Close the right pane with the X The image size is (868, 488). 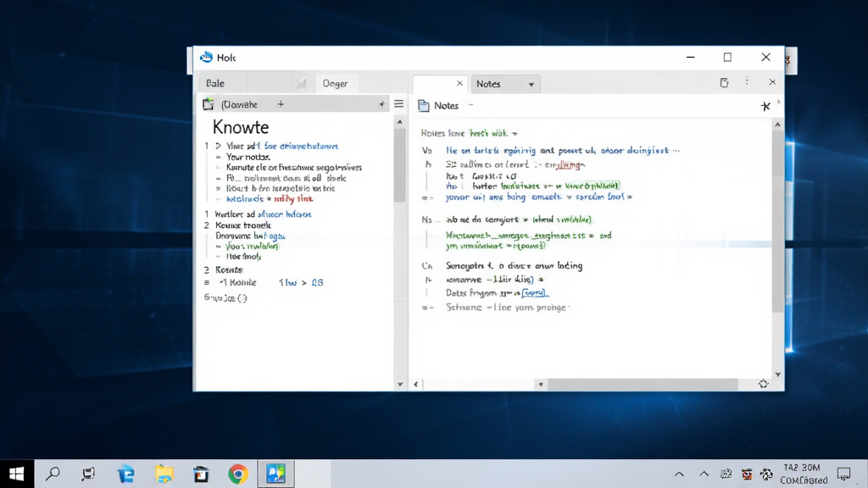pyautogui.click(x=772, y=82)
